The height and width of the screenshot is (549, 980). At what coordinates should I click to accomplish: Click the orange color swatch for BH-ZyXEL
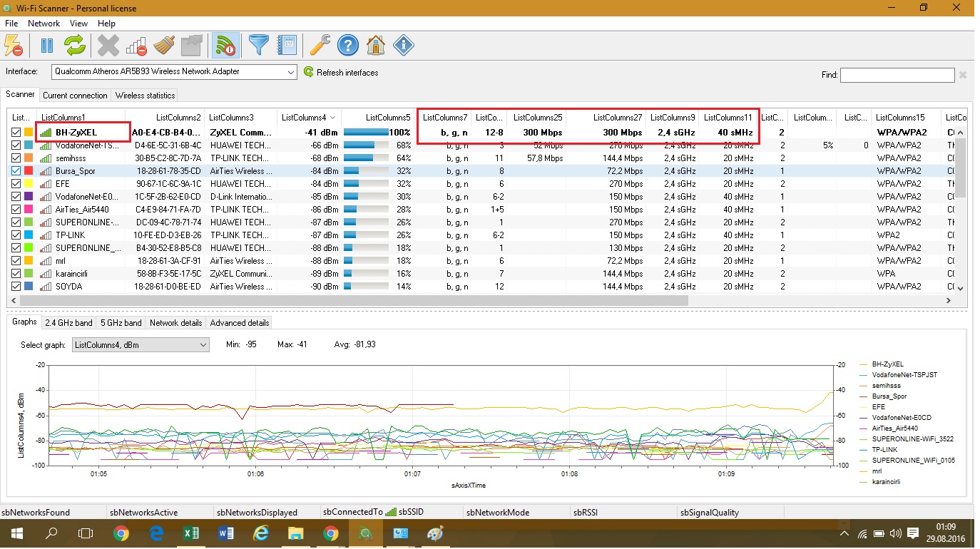pyautogui.click(x=29, y=133)
